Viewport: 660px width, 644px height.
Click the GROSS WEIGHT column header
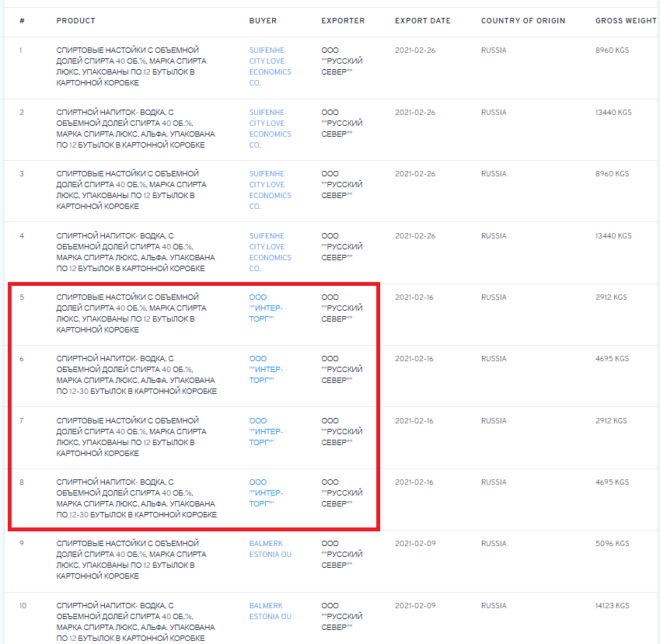[x=624, y=20]
